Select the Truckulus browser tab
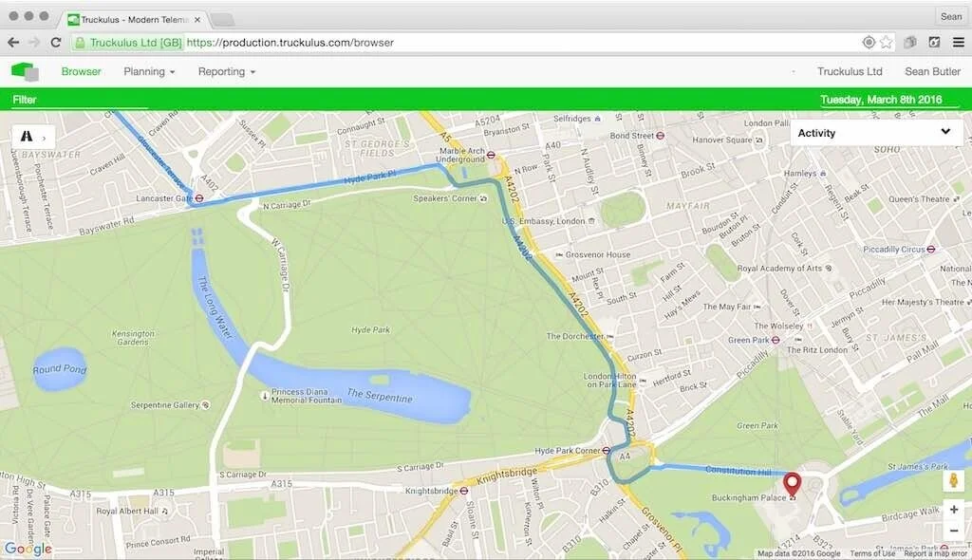Image resolution: width=972 pixels, height=560 pixels. (x=135, y=19)
